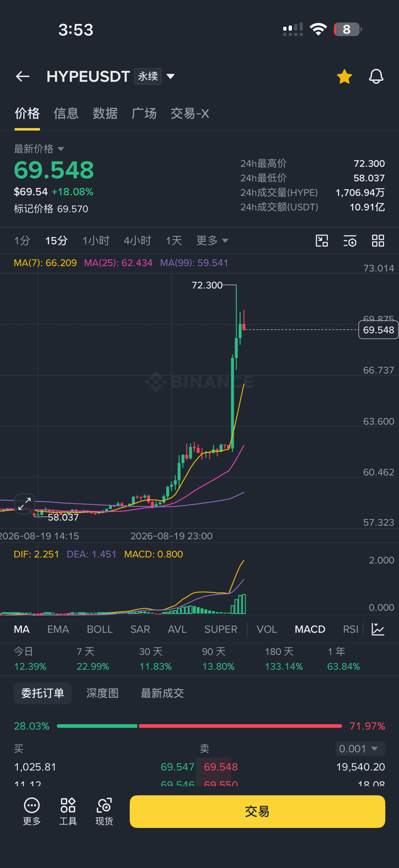The image size is (399, 868).
Task: Select 深度图 depth chart tab
Action: pyautogui.click(x=103, y=693)
